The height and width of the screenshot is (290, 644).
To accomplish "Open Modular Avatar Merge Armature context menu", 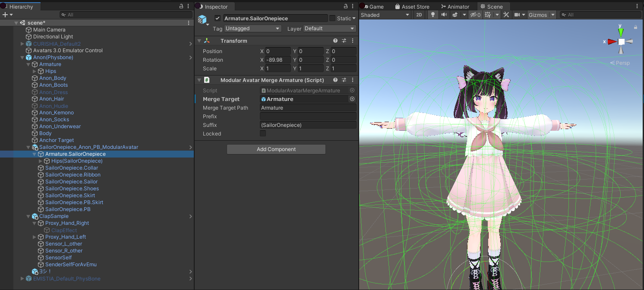I will click(353, 80).
